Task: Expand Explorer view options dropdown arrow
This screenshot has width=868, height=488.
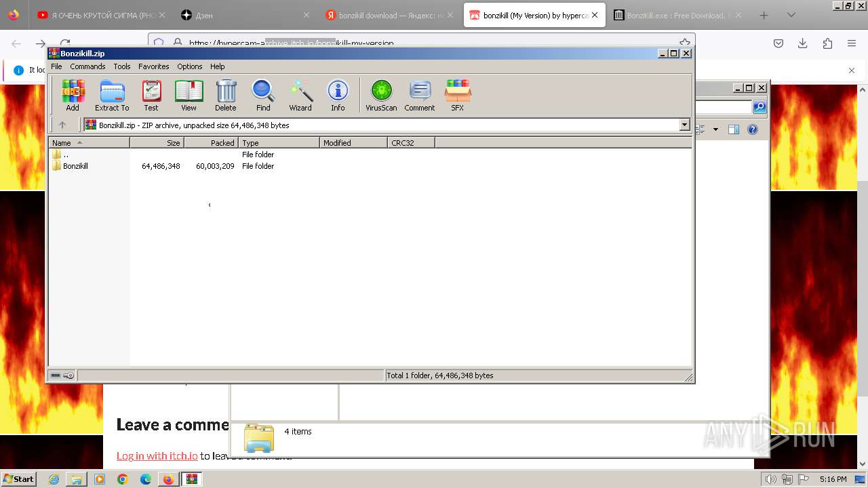Action: tap(715, 129)
